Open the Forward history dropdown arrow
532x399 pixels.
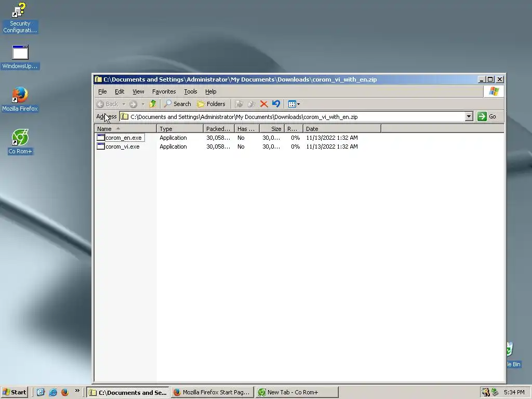143,104
